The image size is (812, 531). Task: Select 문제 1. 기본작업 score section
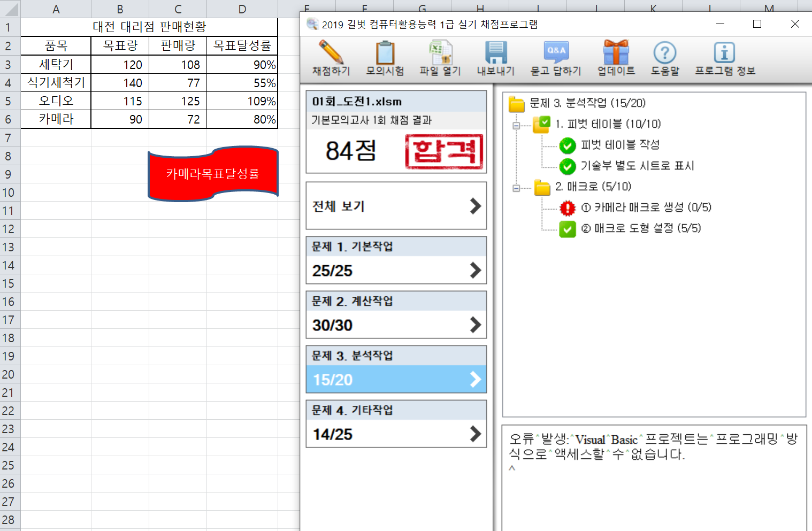point(396,260)
